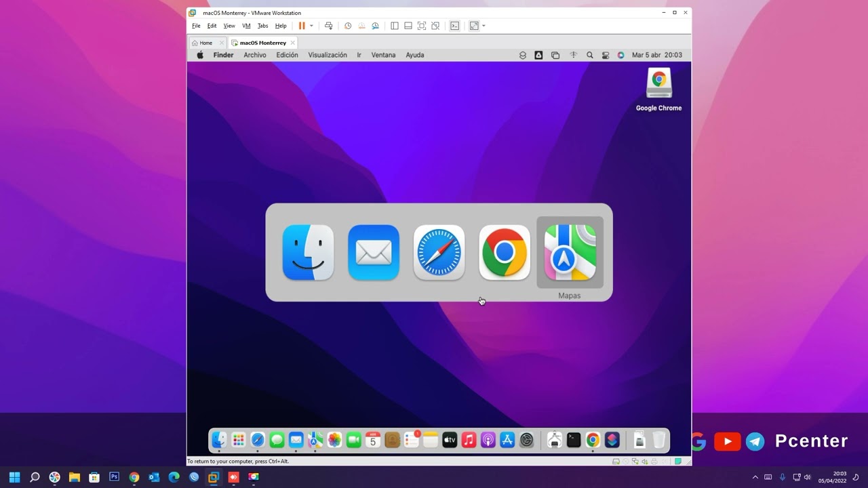
Task: Open Spotlight search in macOS menu bar
Action: [x=589, y=55]
